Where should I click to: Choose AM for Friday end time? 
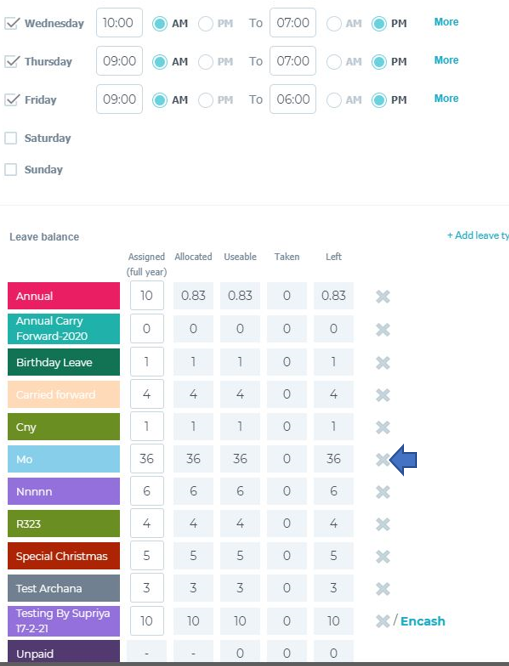(x=334, y=100)
